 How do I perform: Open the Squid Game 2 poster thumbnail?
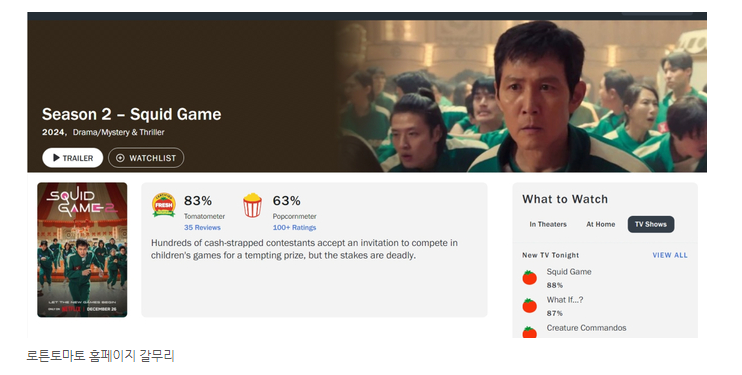coord(82,250)
